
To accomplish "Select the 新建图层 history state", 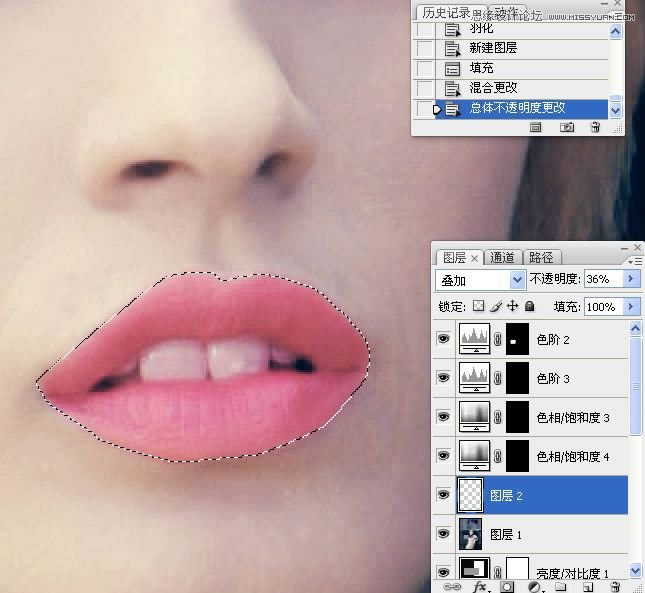I will pyautogui.click(x=493, y=48).
